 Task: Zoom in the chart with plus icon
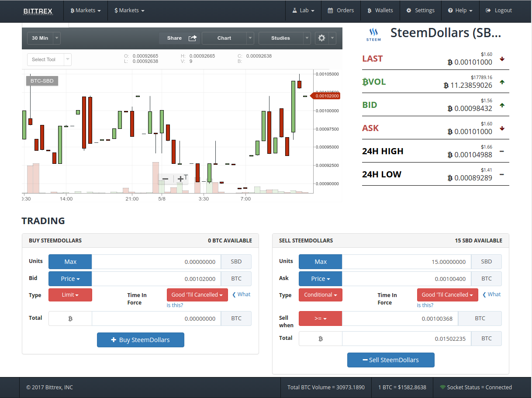pos(180,179)
